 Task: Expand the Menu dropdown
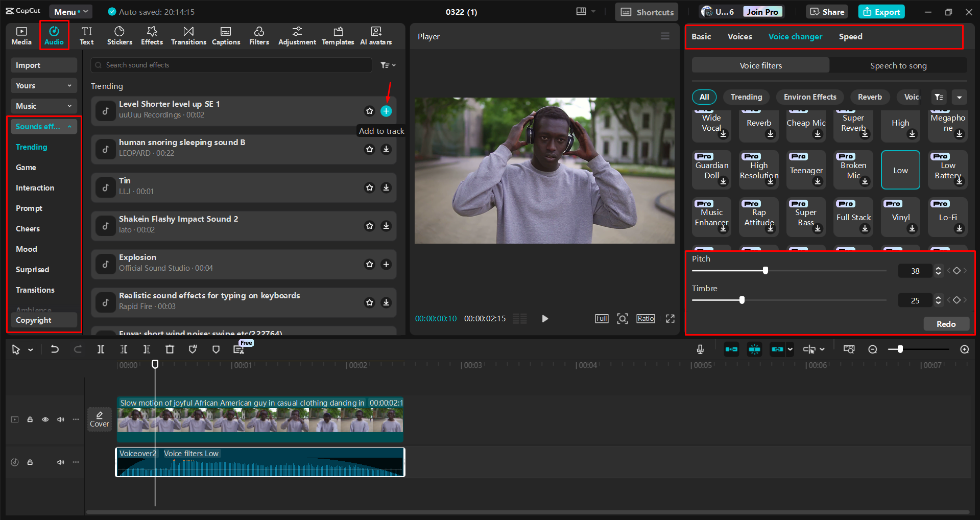pos(70,11)
